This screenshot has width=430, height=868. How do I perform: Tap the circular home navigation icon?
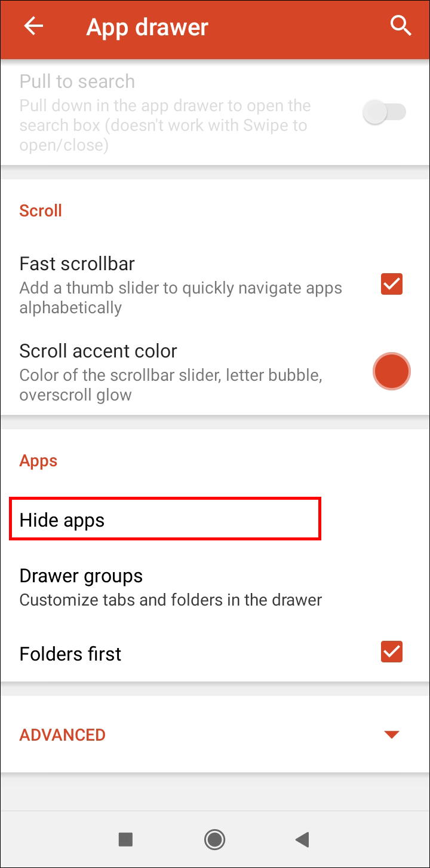pyautogui.click(x=214, y=840)
